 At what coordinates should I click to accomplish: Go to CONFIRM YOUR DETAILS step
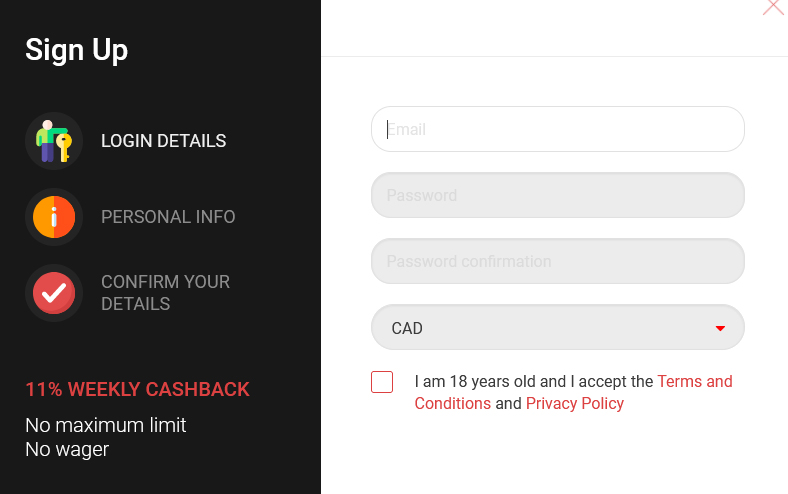pos(165,293)
